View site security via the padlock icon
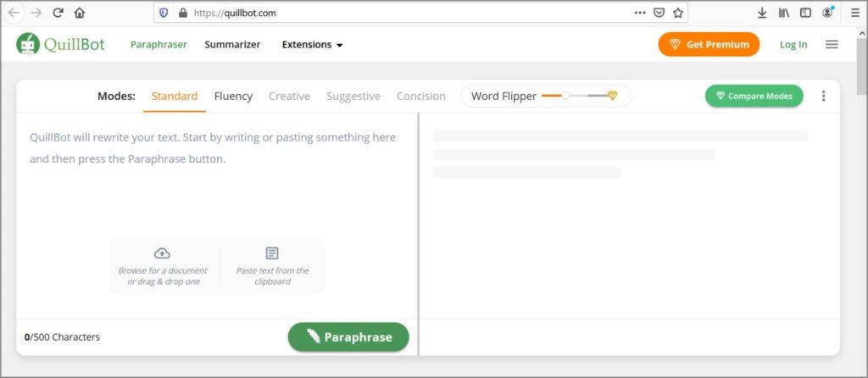 pos(183,13)
